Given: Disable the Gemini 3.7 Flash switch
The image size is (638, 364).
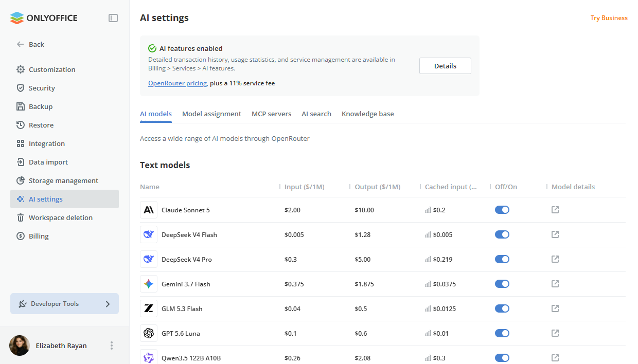Looking at the screenshot, I should click(502, 284).
